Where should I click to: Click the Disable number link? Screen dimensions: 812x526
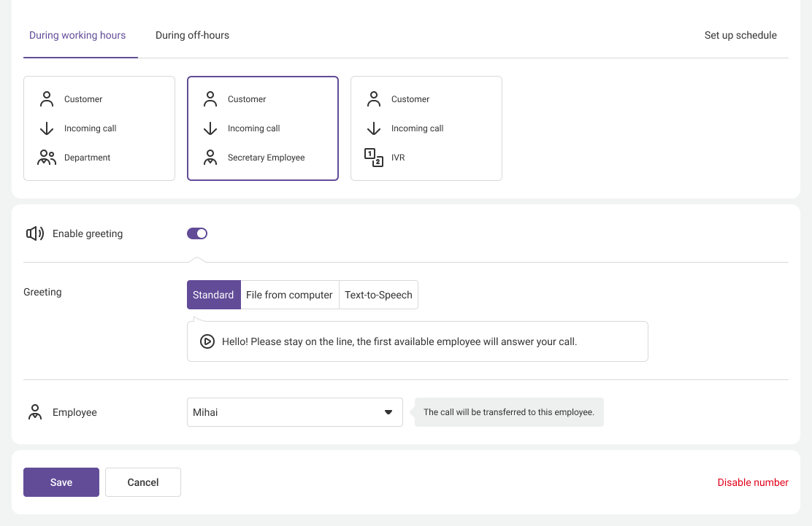[x=753, y=482]
